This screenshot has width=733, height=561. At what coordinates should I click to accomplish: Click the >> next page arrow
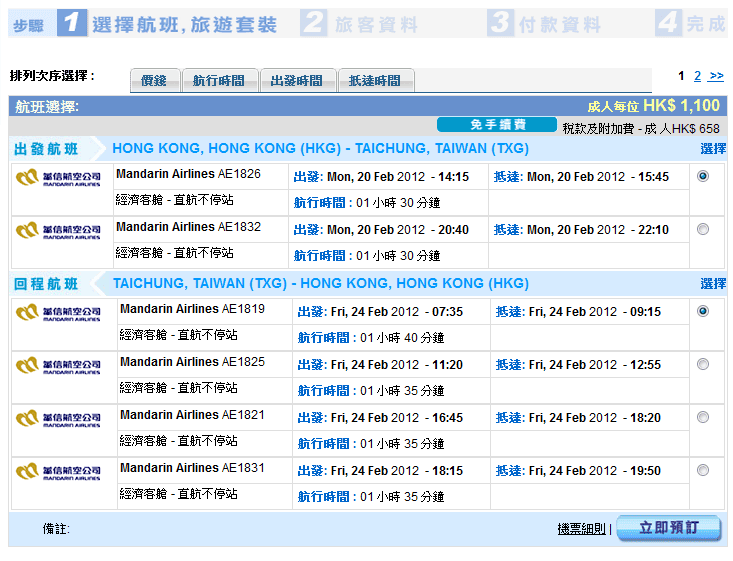716,76
